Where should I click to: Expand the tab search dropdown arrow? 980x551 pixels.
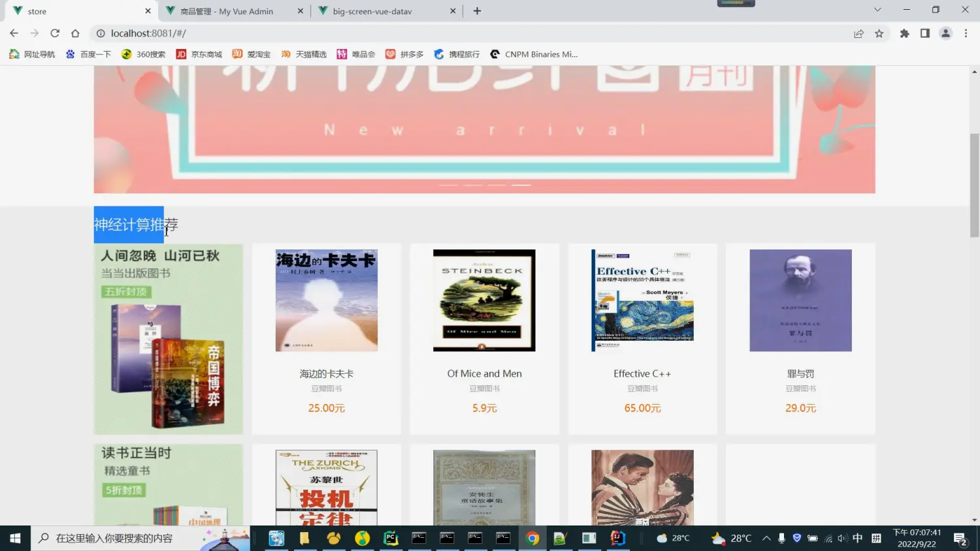coord(877,10)
